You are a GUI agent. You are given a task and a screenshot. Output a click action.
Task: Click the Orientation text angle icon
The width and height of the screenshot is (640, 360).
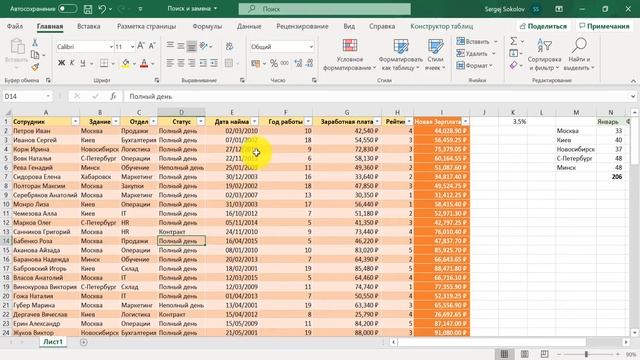(203, 46)
